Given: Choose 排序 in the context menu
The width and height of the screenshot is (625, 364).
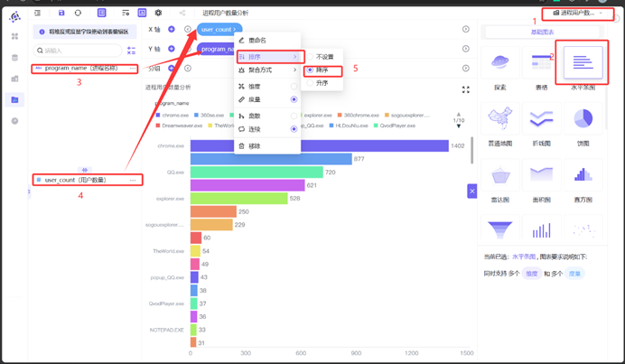Looking at the screenshot, I should pos(267,57).
